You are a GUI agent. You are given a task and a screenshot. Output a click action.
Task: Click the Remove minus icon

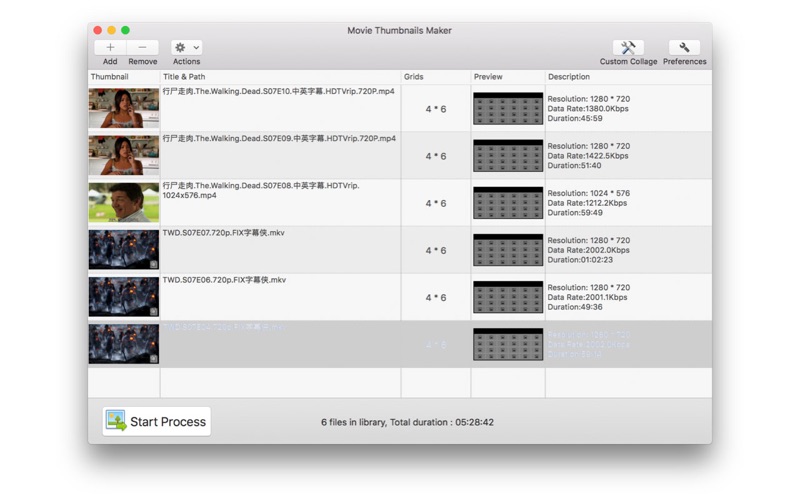tap(142, 47)
